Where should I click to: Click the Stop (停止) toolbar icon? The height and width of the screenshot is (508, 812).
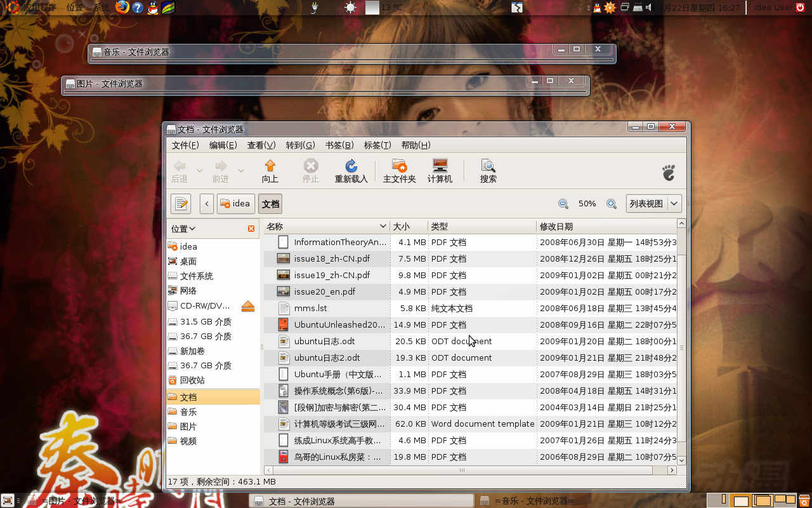pyautogui.click(x=311, y=166)
